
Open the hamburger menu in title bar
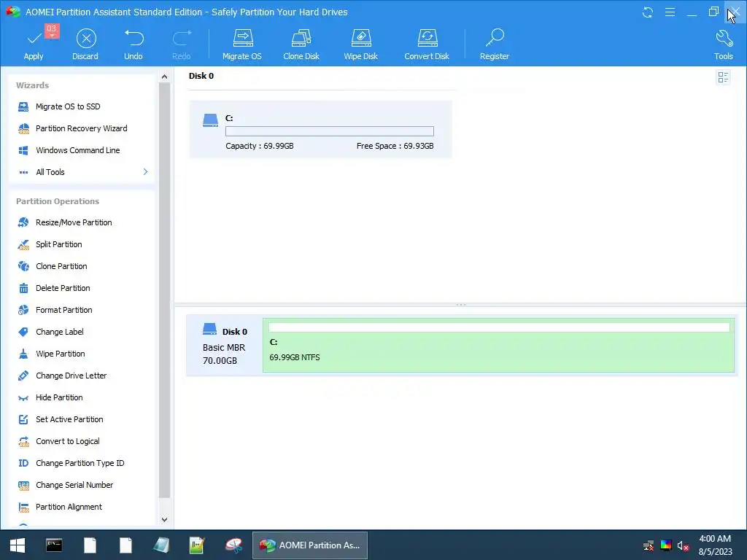click(670, 12)
